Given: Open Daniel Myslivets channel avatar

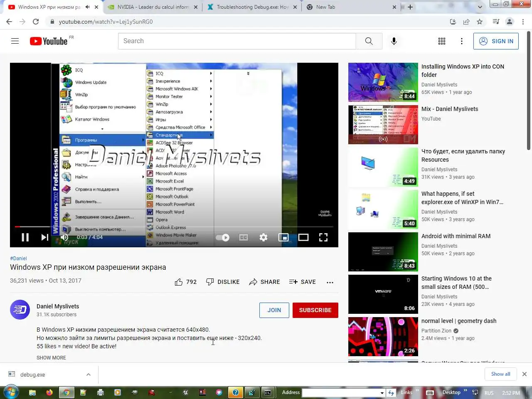Looking at the screenshot, I should point(20,310).
